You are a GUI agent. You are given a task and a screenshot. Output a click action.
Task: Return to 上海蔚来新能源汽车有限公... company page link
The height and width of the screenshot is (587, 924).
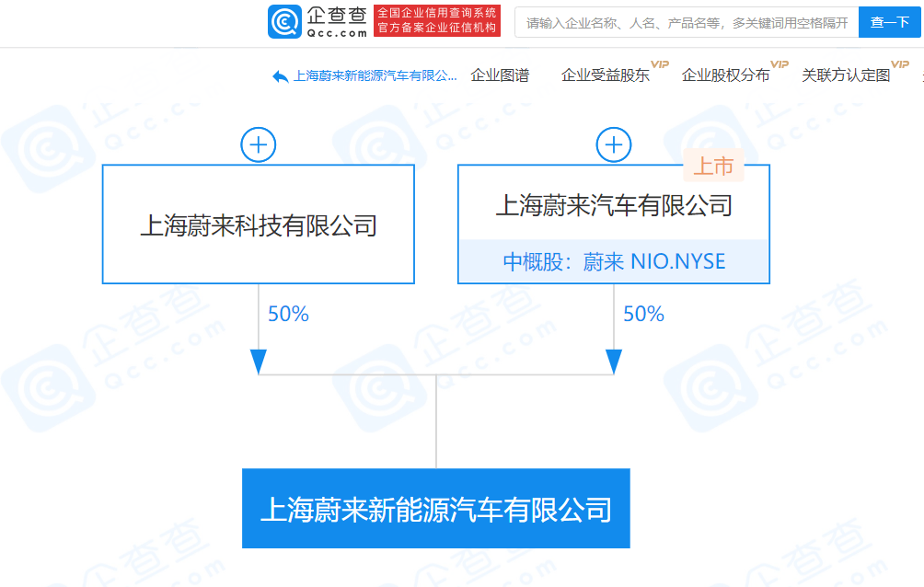tap(375, 76)
